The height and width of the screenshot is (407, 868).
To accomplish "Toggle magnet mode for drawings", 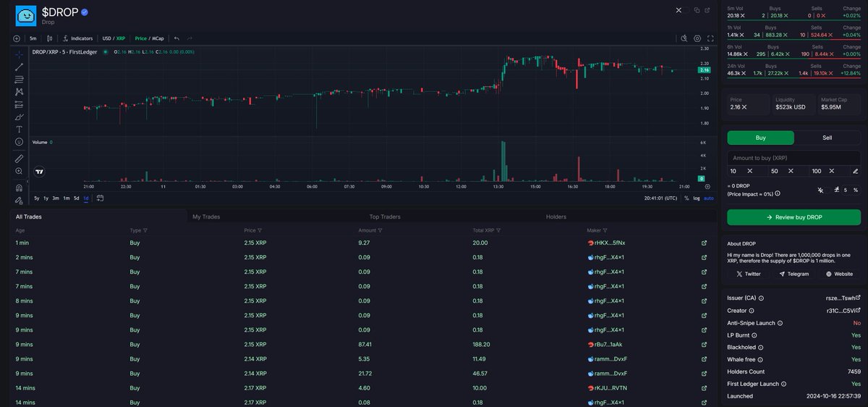I will pyautogui.click(x=19, y=187).
